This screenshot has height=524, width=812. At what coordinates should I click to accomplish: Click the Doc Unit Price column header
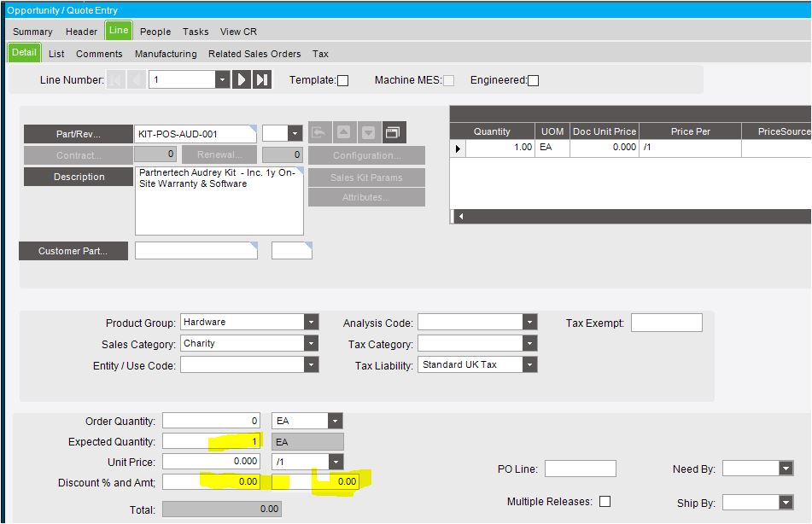click(605, 131)
